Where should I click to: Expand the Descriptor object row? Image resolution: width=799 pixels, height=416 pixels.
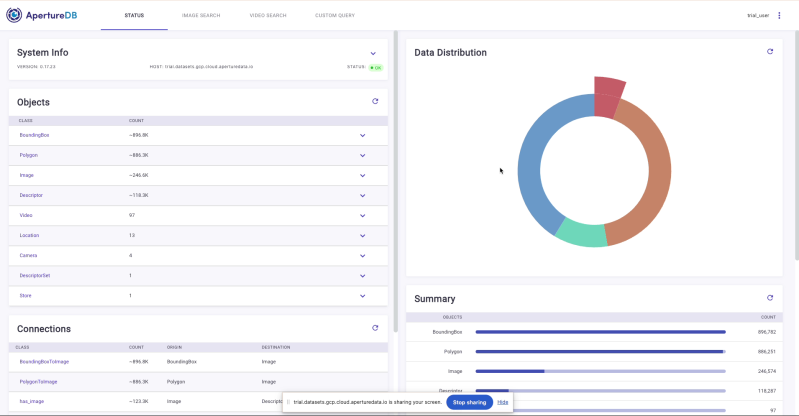point(362,195)
